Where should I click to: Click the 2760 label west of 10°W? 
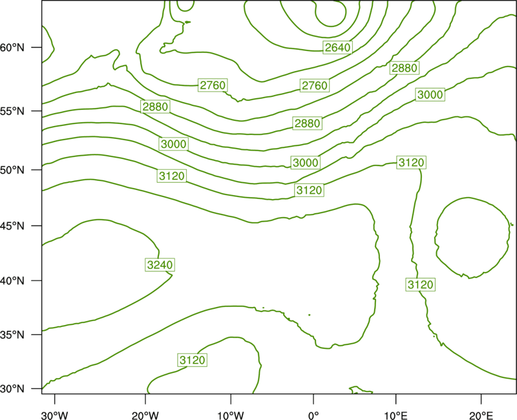tap(213, 85)
